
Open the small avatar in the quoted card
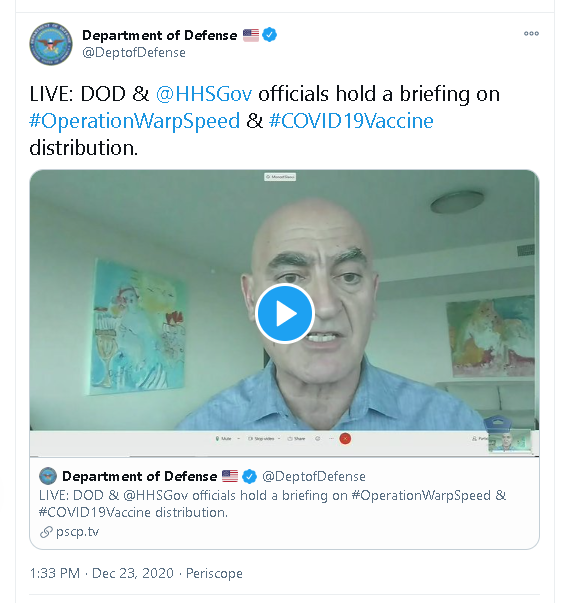point(48,476)
